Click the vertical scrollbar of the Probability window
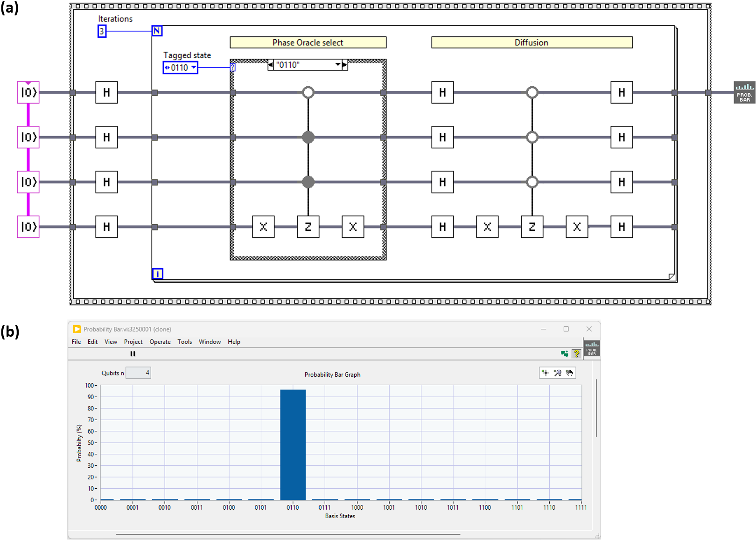Image resolution: width=756 pixels, height=540 pixels. point(596,408)
